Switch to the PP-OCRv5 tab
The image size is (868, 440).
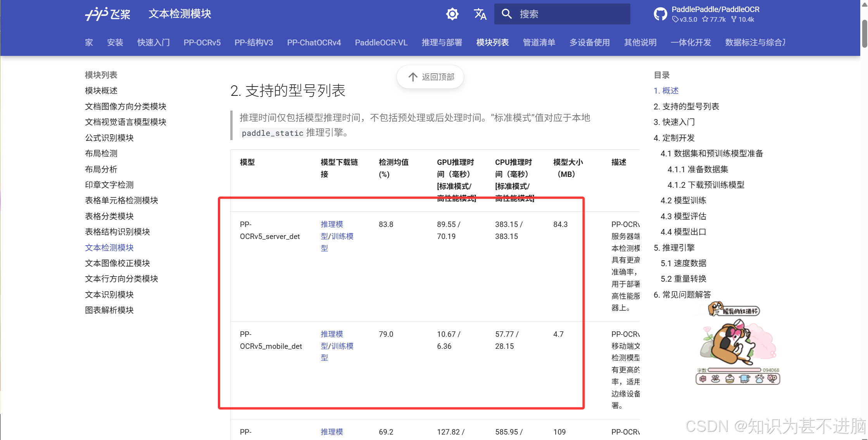pos(202,43)
